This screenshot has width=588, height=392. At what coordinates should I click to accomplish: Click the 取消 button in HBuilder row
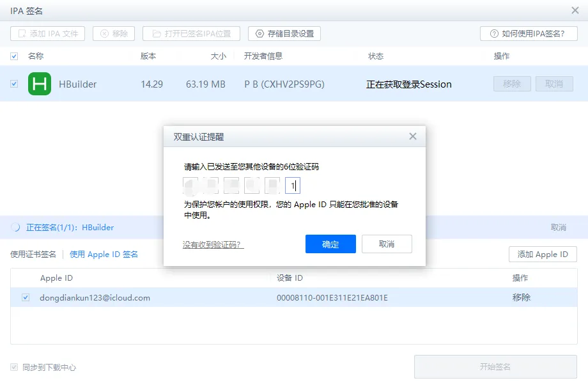coord(554,84)
